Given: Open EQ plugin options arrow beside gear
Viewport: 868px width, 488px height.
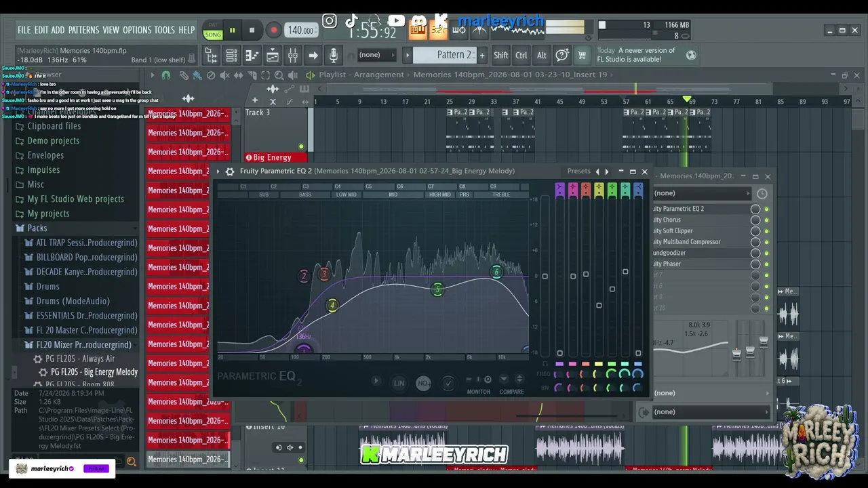Looking at the screenshot, I should coord(218,171).
